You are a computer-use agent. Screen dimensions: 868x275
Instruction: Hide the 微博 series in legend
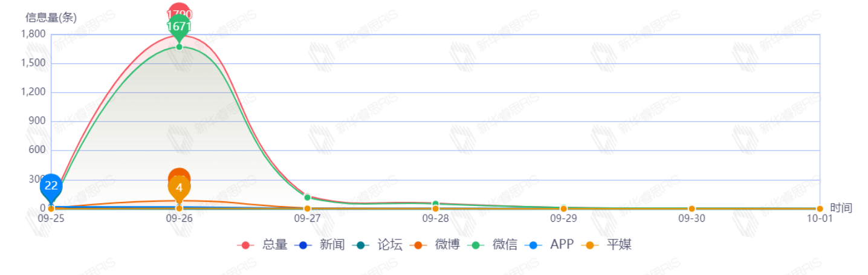pyautogui.click(x=435, y=245)
